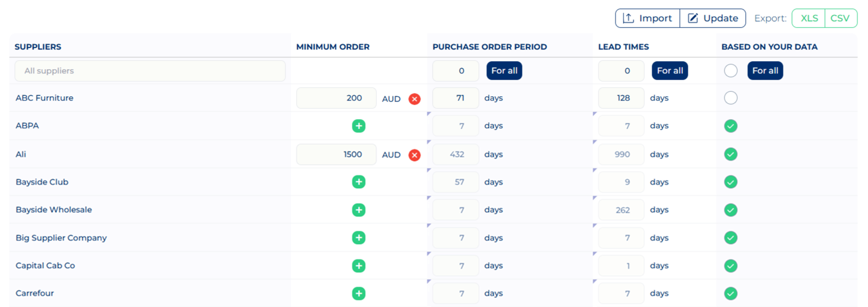Remove the AUD minimum order for ABC Furniture
The height and width of the screenshot is (307, 868).
[x=414, y=98]
